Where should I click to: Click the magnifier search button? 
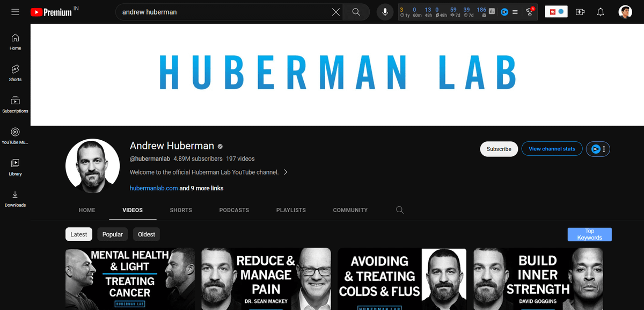tap(356, 12)
